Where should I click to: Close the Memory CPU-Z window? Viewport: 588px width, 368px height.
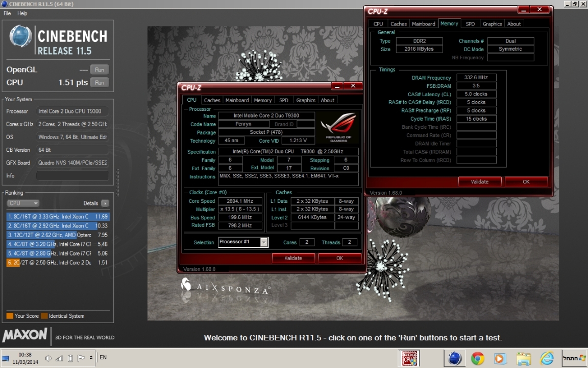pyautogui.click(x=540, y=10)
